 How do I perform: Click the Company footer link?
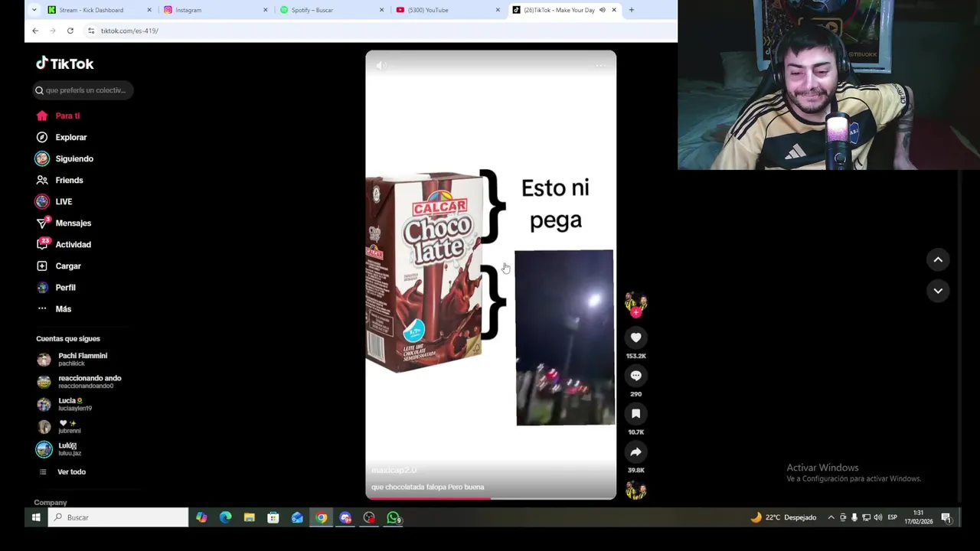(51, 502)
